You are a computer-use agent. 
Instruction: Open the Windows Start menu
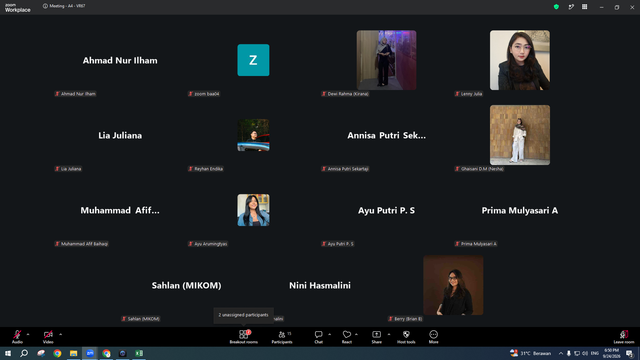(8, 353)
